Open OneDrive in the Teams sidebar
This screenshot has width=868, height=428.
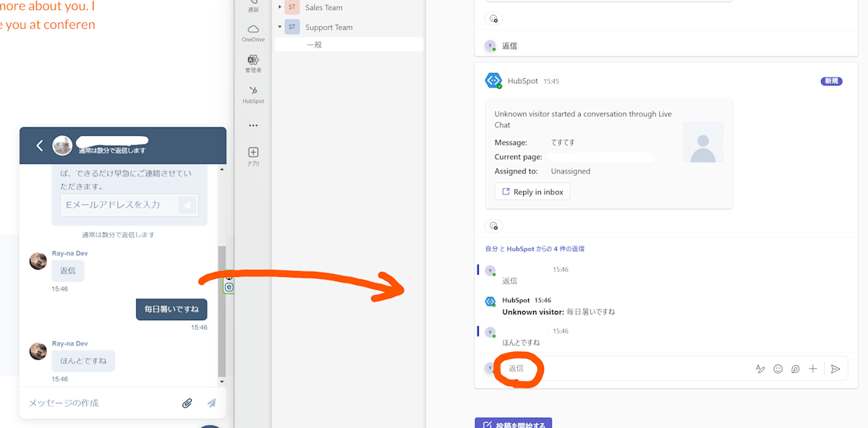[x=253, y=33]
